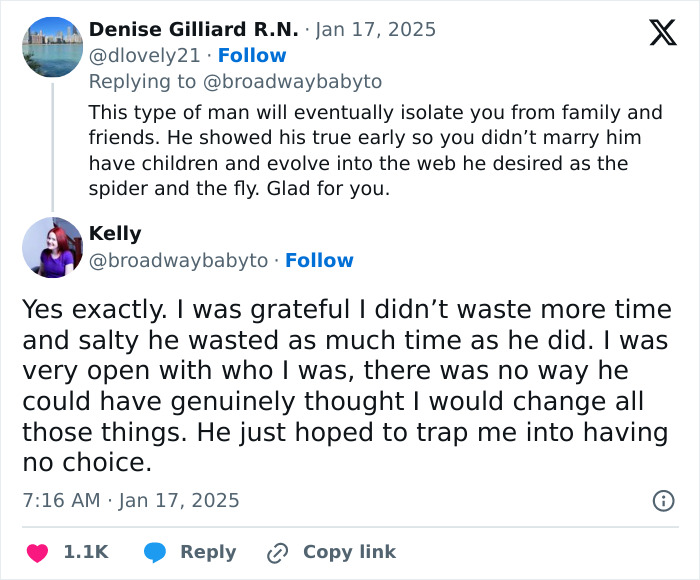This screenshot has height=580, width=700.
Task: Click the chain link copy icon
Action: [x=277, y=552]
